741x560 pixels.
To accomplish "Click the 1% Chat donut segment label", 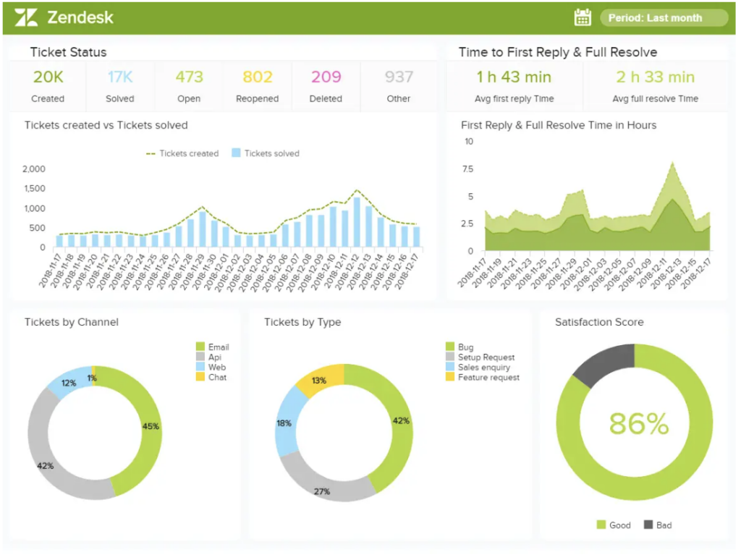I will coord(92,378).
